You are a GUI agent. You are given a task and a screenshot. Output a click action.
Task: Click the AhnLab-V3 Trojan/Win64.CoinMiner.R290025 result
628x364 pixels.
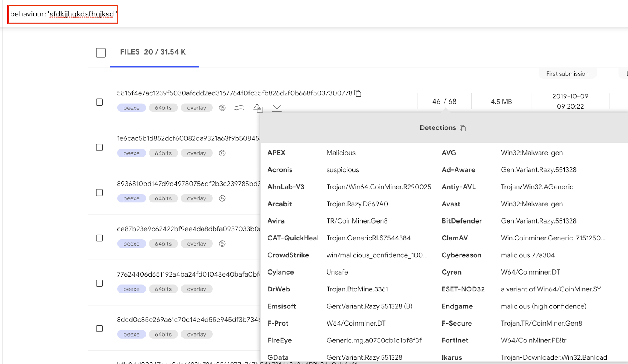pos(379,187)
